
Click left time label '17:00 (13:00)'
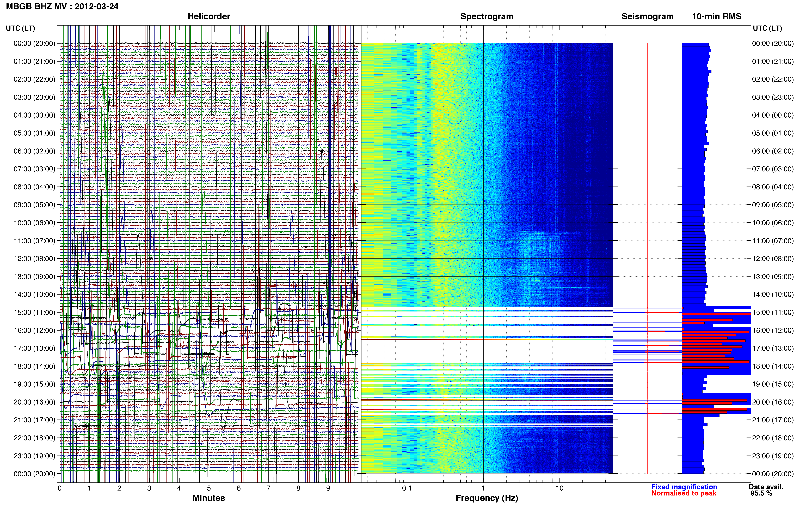pyautogui.click(x=34, y=348)
